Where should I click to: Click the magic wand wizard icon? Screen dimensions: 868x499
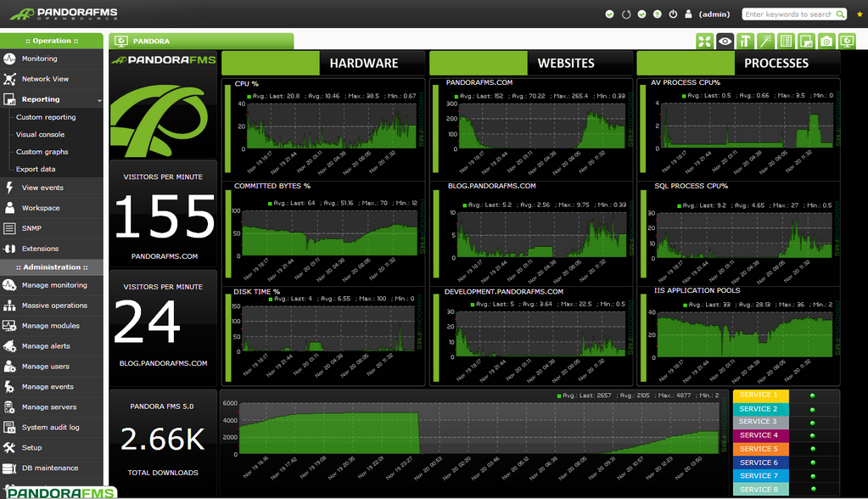(x=765, y=41)
